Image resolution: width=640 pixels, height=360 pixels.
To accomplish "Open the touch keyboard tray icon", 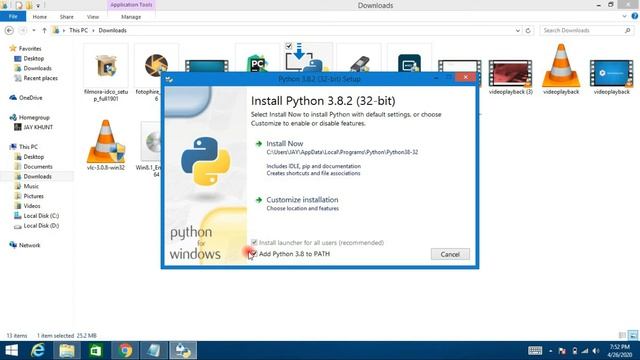I will [535, 351].
